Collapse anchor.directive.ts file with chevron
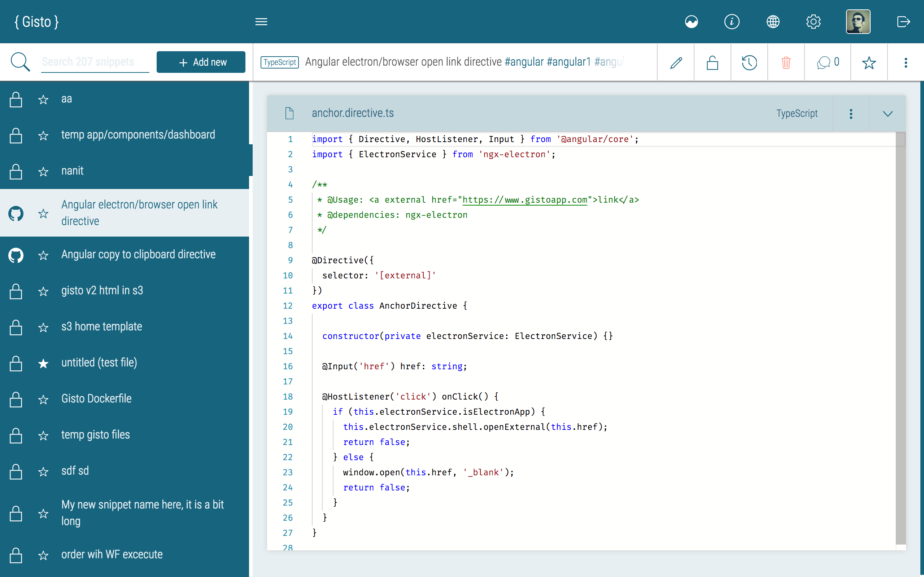 887,114
